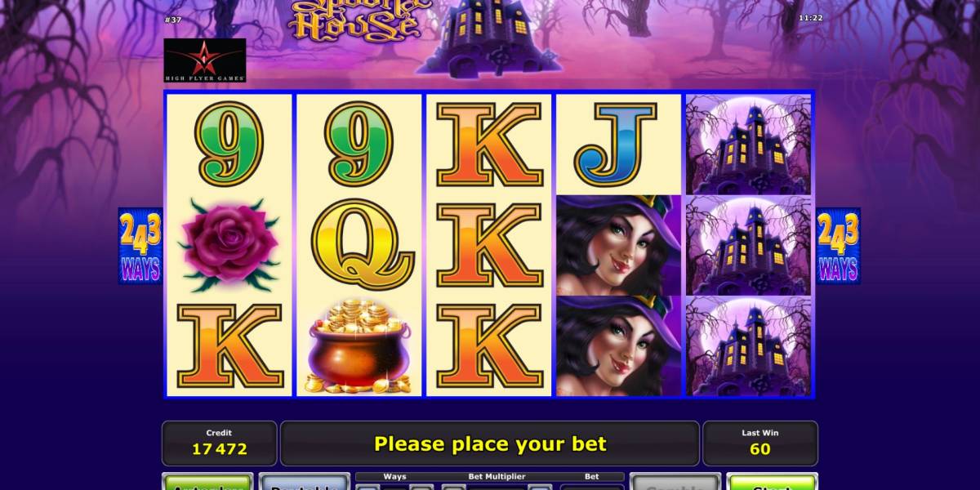Click the witch symbol in the middle row

[x=619, y=245]
